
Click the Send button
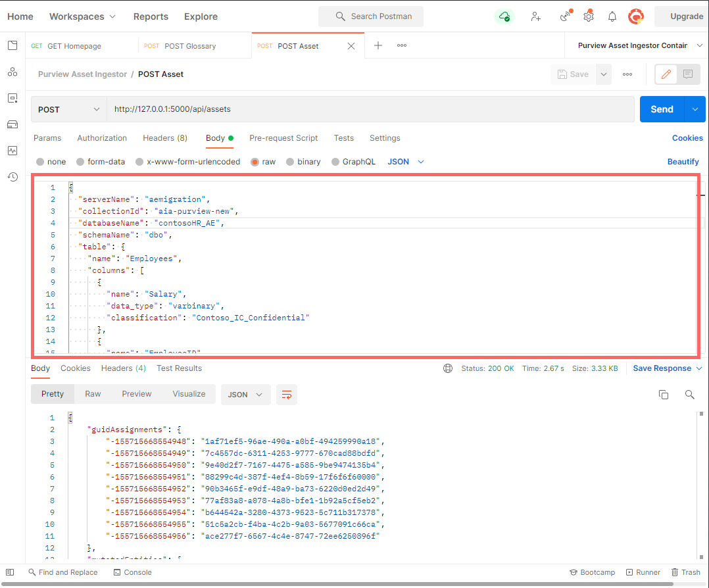tap(662, 109)
